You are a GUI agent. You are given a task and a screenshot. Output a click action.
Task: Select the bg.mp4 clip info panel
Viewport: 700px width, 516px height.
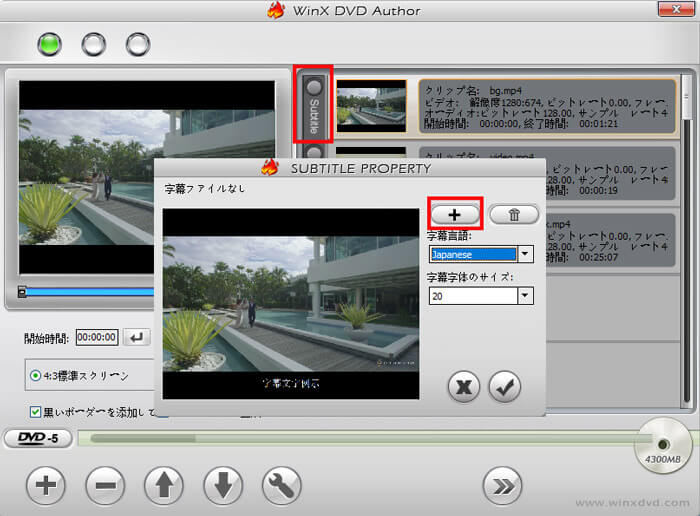point(547,106)
